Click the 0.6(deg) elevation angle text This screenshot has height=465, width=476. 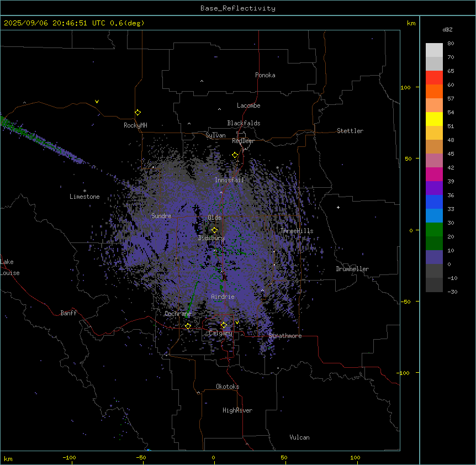pos(127,23)
